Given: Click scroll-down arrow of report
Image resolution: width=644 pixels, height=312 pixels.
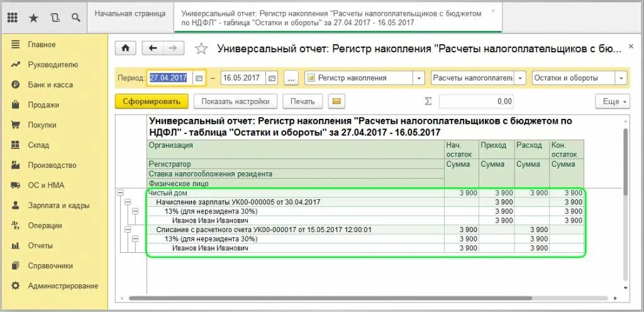Looking at the screenshot, I should [x=625, y=287].
